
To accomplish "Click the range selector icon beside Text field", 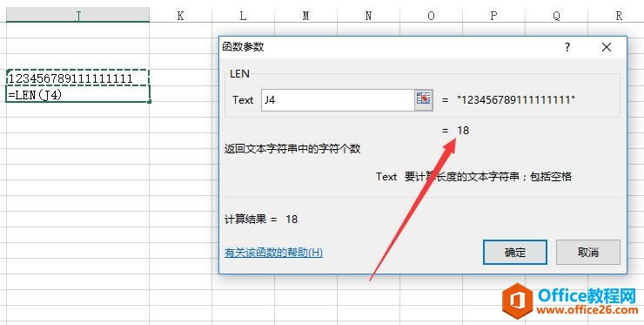I will [x=424, y=99].
